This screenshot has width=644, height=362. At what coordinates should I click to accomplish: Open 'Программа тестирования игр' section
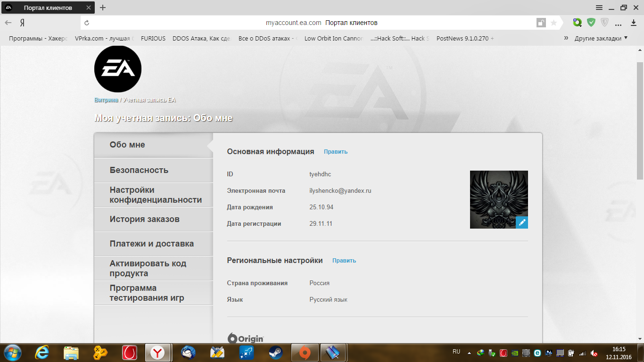tap(154, 293)
